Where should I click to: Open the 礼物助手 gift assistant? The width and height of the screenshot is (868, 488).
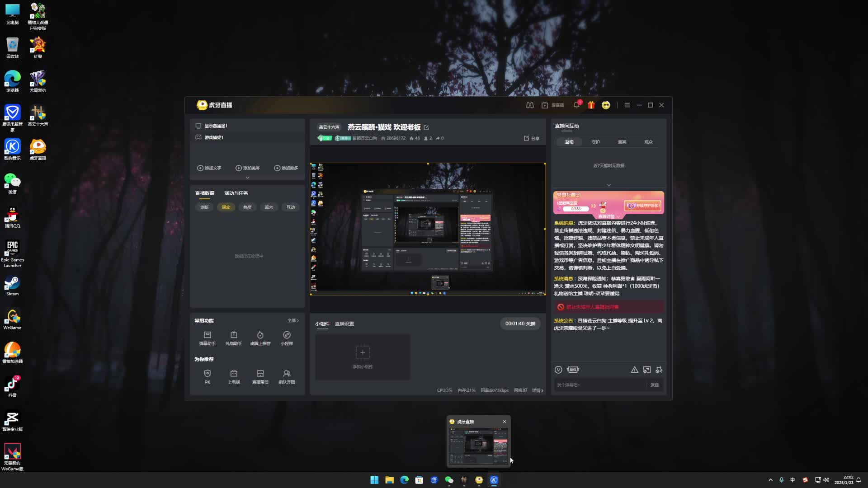pyautogui.click(x=234, y=338)
